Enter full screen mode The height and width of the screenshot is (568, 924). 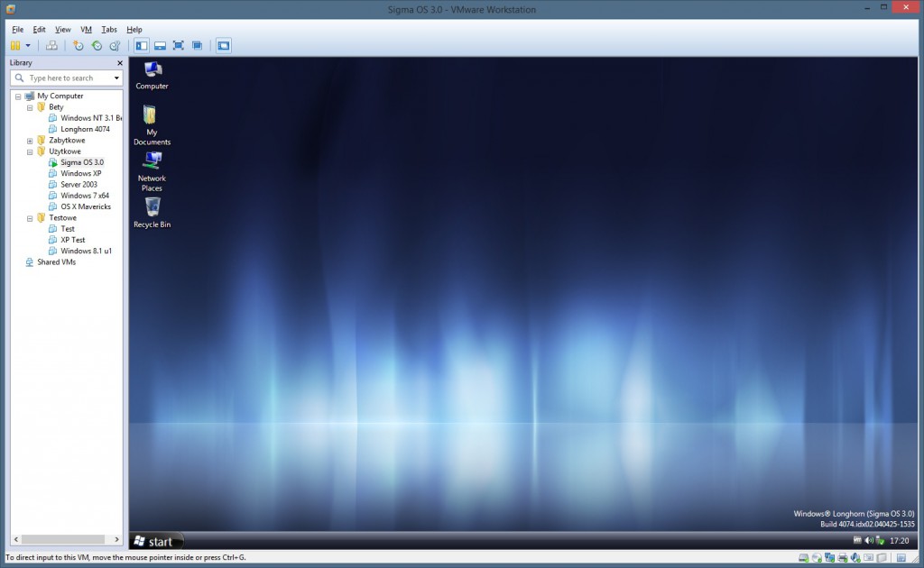pos(179,45)
